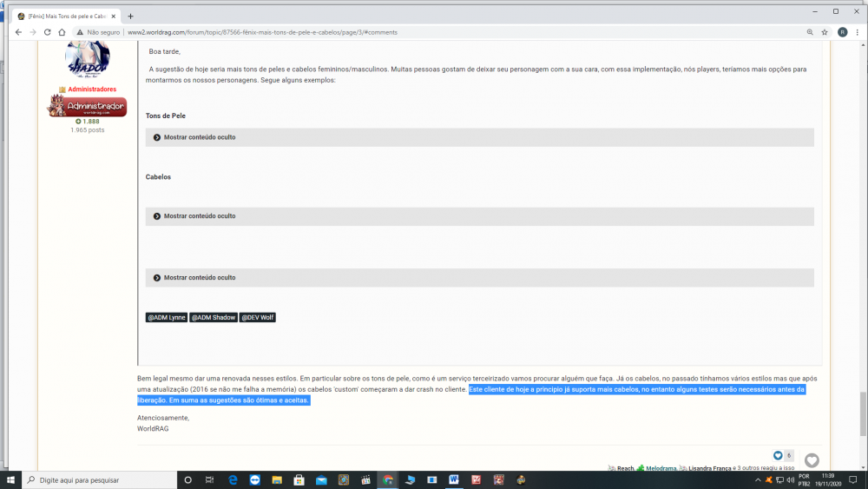Switch to Word on the taskbar
This screenshot has height=489, width=868.
click(454, 479)
